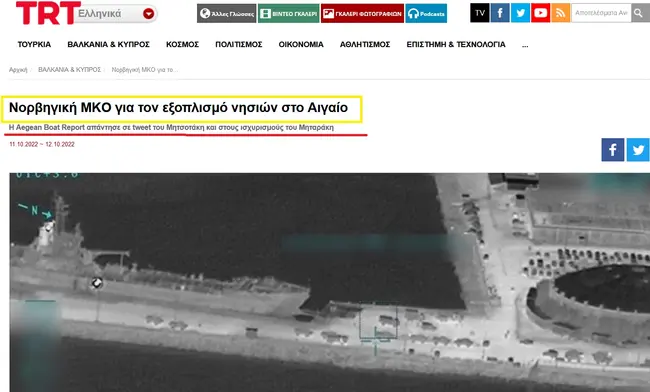Open the ΤΟΥΡΚΙΑ menu item
Screen dimensions: 650x392
click(x=34, y=44)
